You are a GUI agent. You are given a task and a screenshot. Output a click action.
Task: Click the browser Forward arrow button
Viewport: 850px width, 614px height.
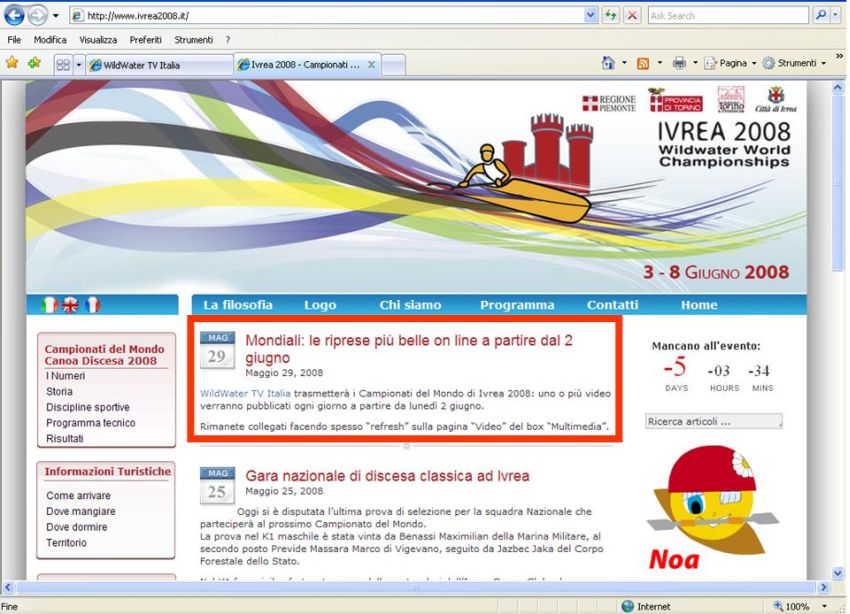click(37, 16)
